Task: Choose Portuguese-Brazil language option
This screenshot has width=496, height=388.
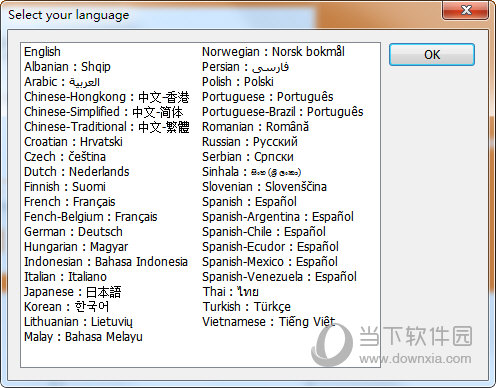Action: (283, 112)
